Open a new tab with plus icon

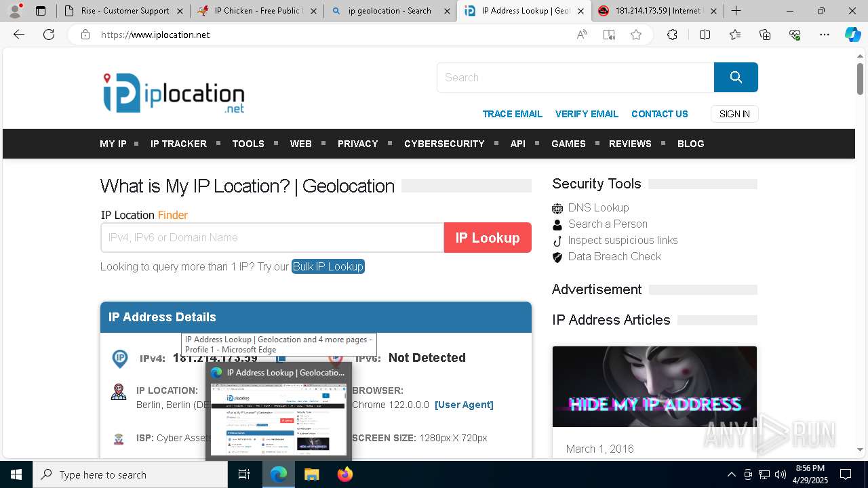point(736,11)
